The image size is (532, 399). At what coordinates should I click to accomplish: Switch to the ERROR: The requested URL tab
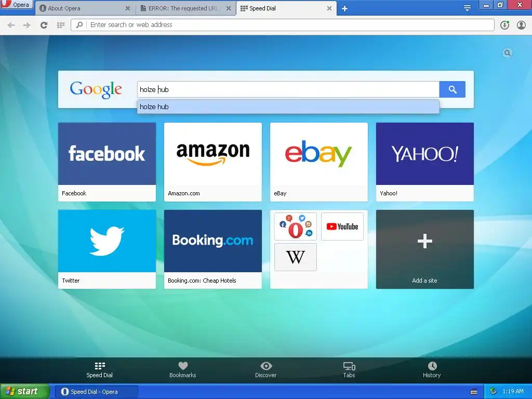(x=185, y=8)
